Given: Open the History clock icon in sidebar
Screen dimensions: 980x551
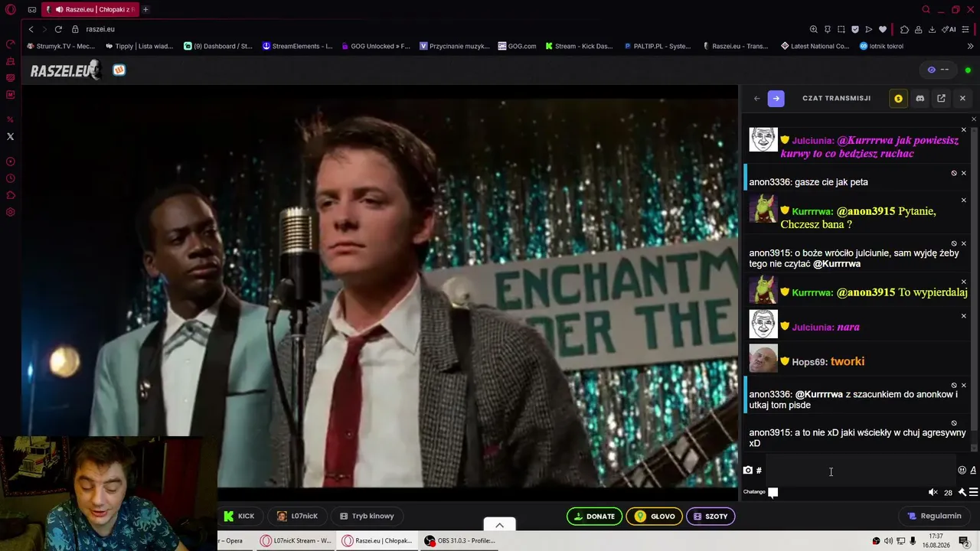Looking at the screenshot, I should (x=11, y=178).
